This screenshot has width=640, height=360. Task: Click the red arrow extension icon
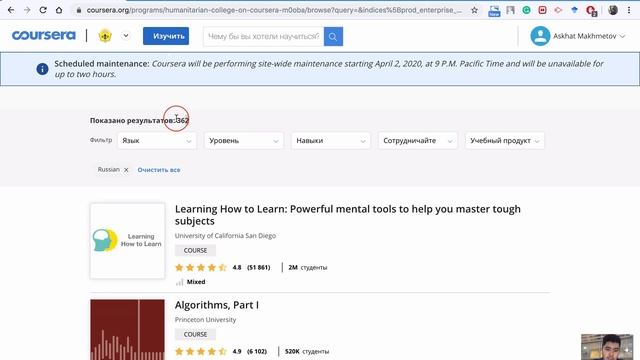(x=558, y=10)
